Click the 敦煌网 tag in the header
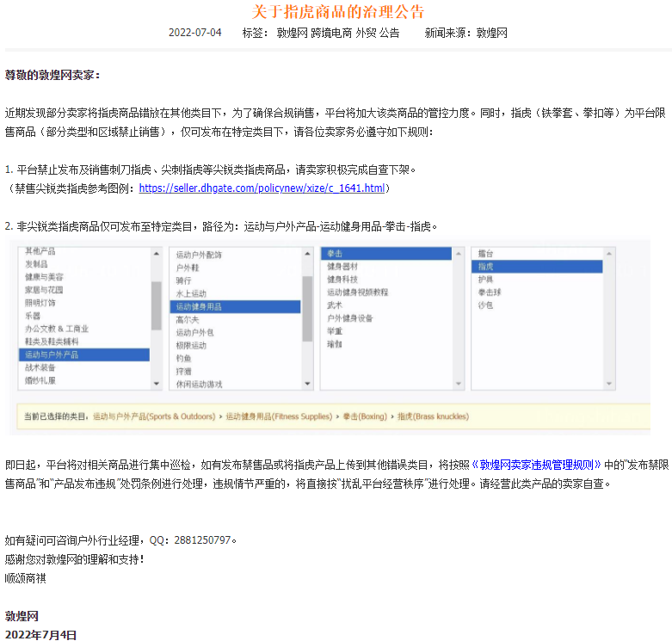Screen dimensions: 672x641 pos(292,33)
